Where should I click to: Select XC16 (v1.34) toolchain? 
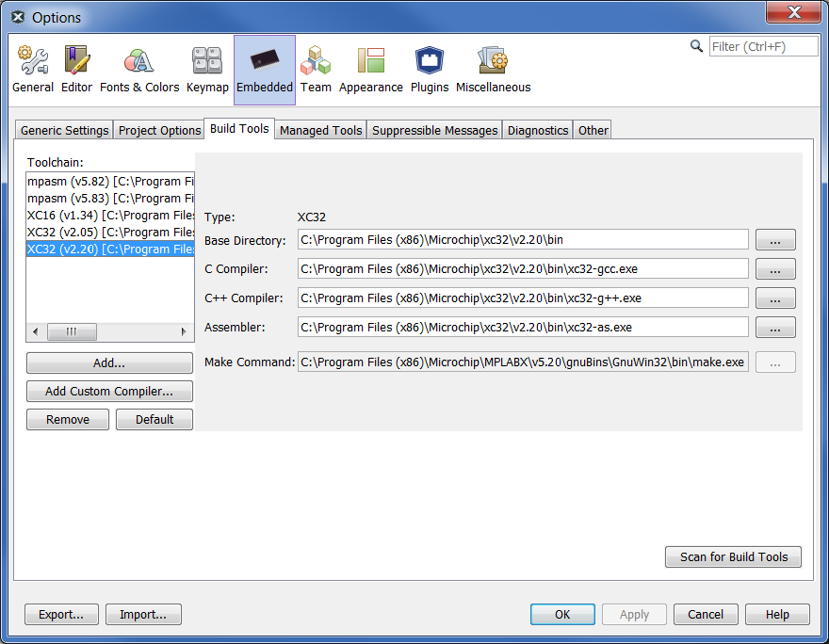tap(110, 215)
